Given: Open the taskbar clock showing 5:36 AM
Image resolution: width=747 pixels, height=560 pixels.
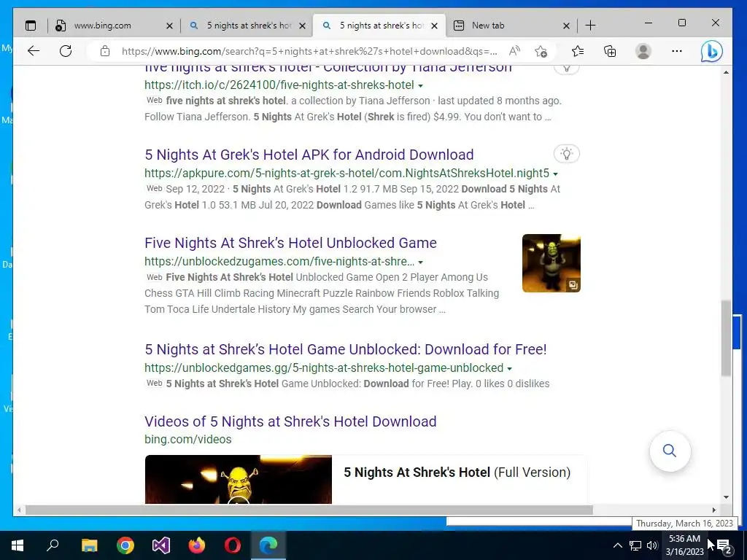Looking at the screenshot, I should [684, 545].
